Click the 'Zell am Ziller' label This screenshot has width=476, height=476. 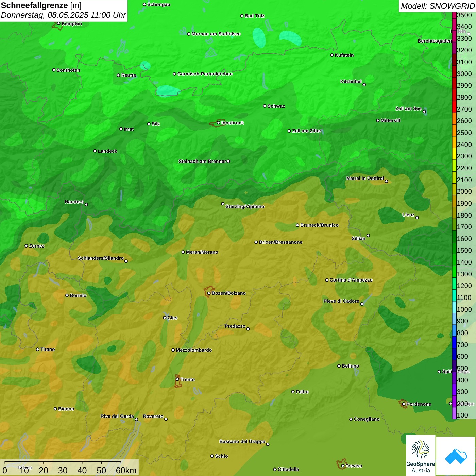(x=307, y=131)
